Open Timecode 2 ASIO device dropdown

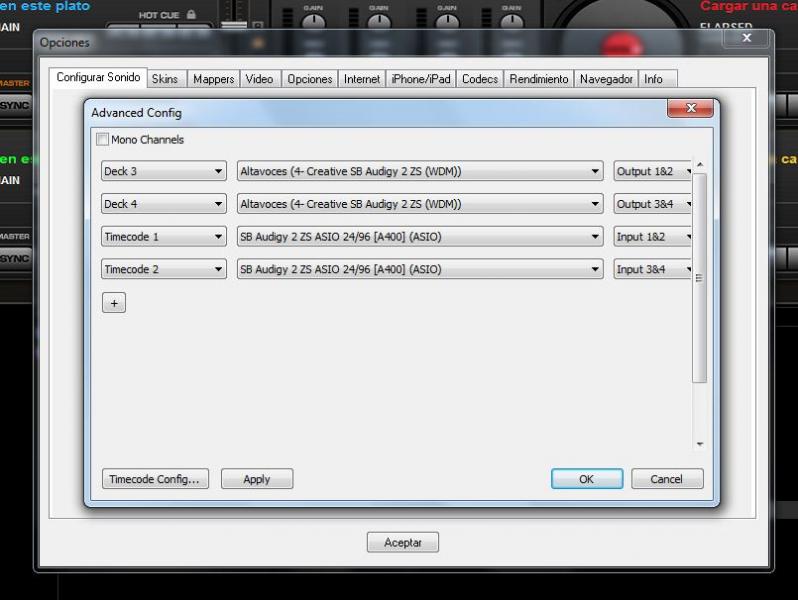(x=420, y=269)
